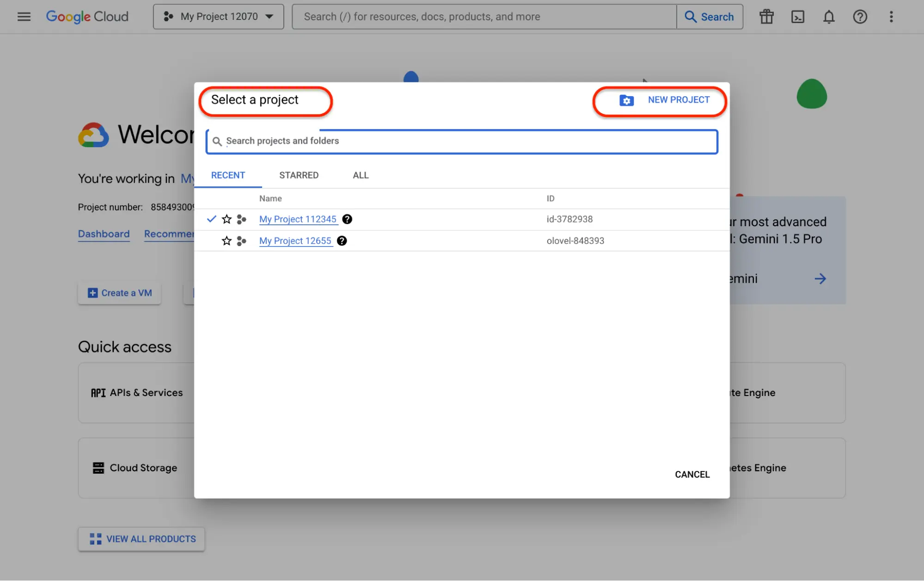Image resolution: width=924 pixels, height=581 pixels.
Task: Open the free trial gift icon
Action: tap(766, 17)
